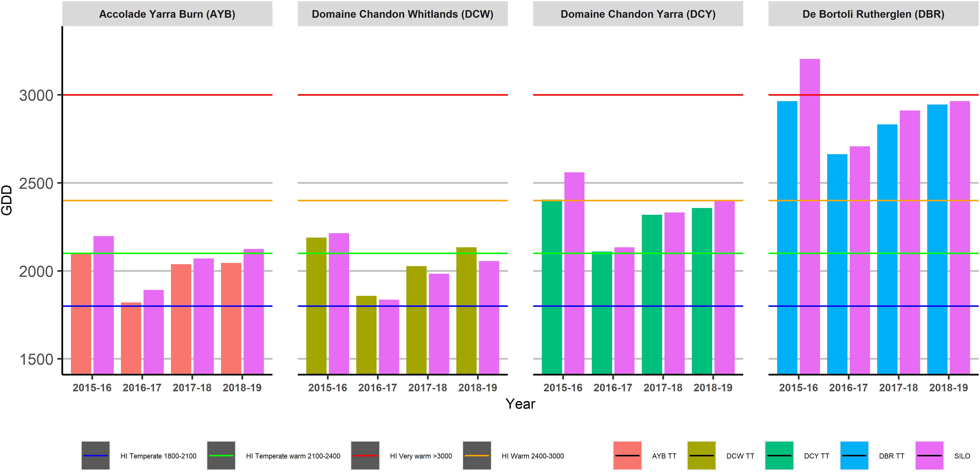
Task: Click the HI Warm 2400-3000 legend swatch
Action: pos(477,456)
